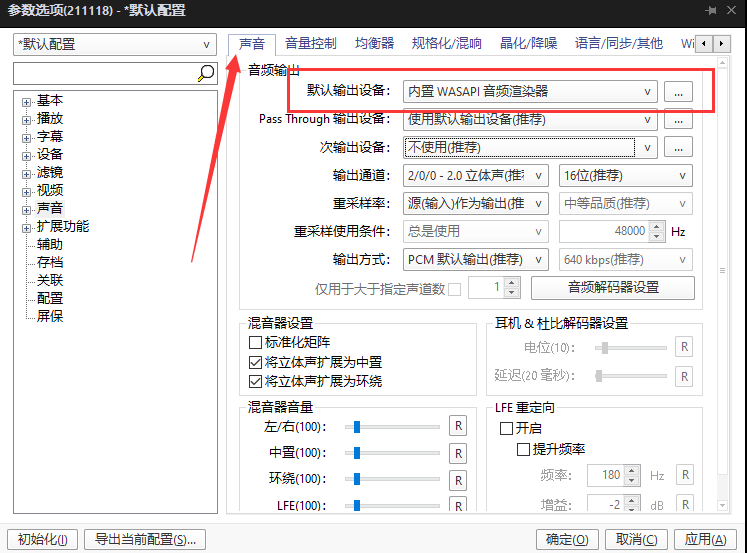Switch to the 均衡器 tab
Viewport: 747px width, 553px height.
tap(374, 43)
